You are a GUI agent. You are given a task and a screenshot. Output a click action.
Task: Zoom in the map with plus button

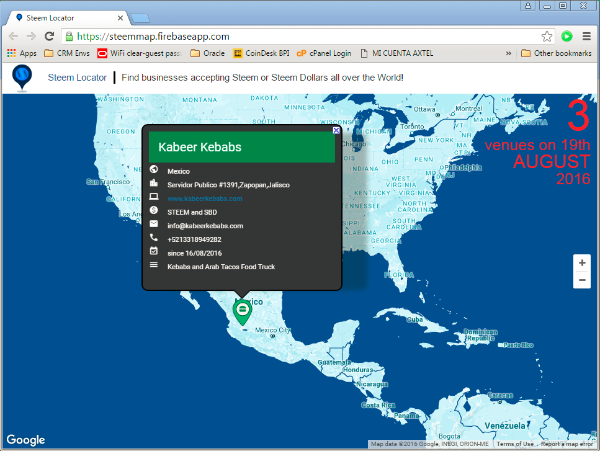[x=582, y=263]
